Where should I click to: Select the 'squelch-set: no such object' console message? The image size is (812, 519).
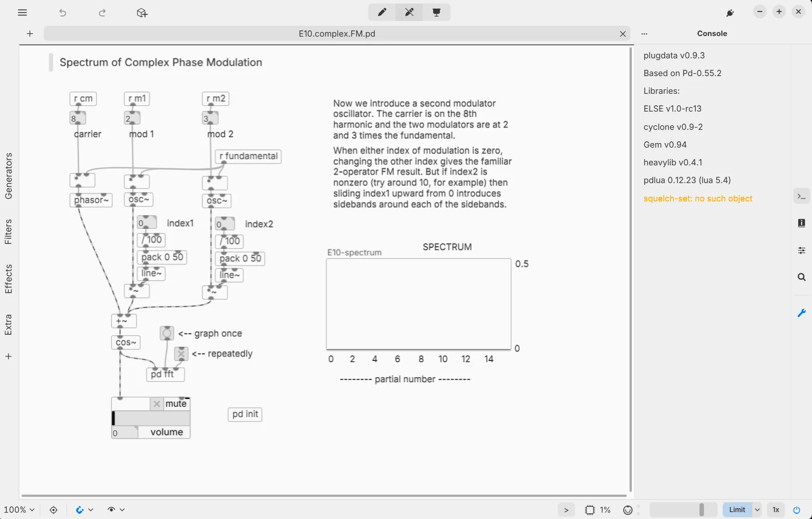[698, 199]
